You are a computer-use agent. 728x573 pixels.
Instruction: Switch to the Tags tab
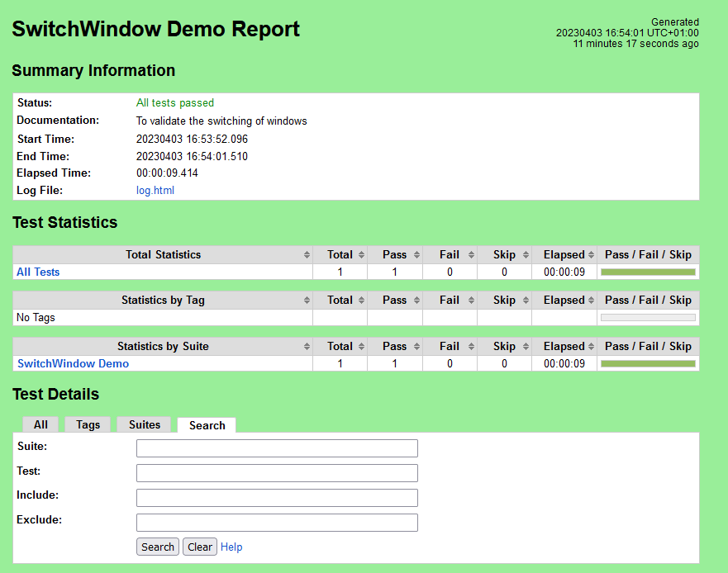[x=88, y=424]
